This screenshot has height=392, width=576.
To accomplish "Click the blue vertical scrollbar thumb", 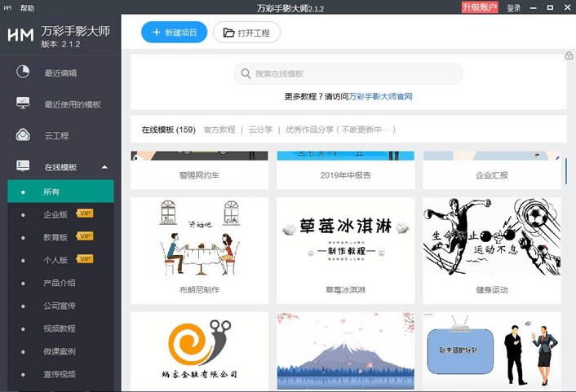I will point(566,171).
